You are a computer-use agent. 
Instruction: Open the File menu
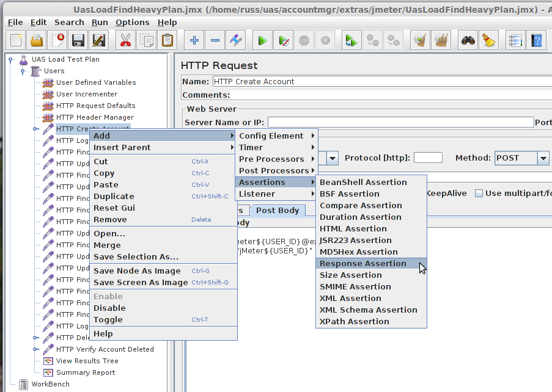coord(15,23)
